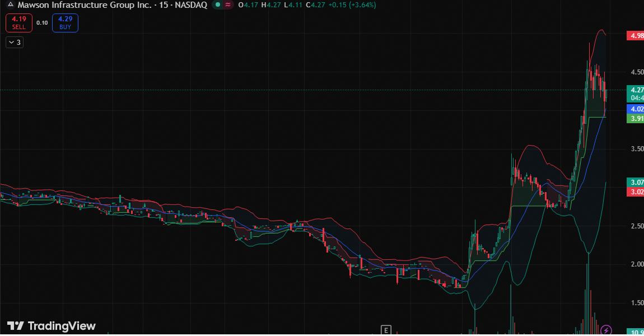
Task: Click the +0.15 (+3.64%) change value
Action: click(x=352, y=5)
